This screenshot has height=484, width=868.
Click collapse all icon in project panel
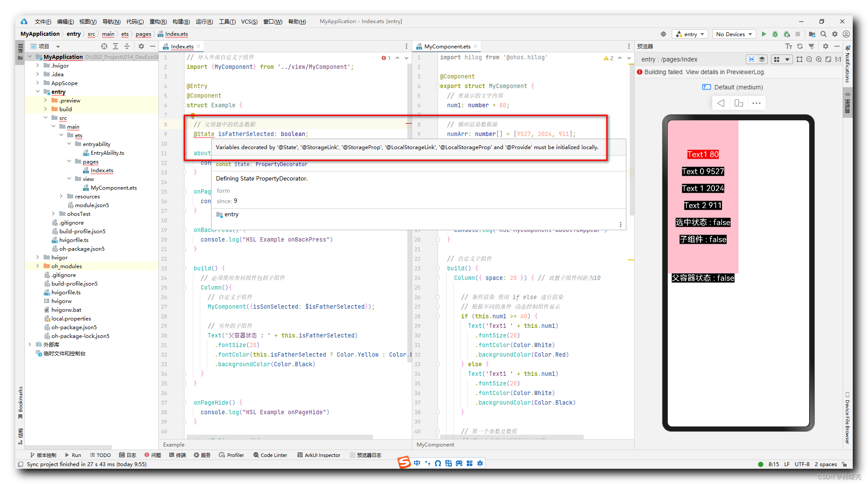[126, 46]
